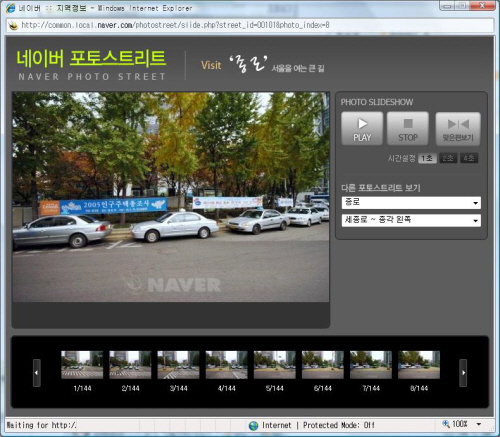The image size is (500, 437).
Task: Select thumbnail 6/144
Action: [x=323, y=365]
